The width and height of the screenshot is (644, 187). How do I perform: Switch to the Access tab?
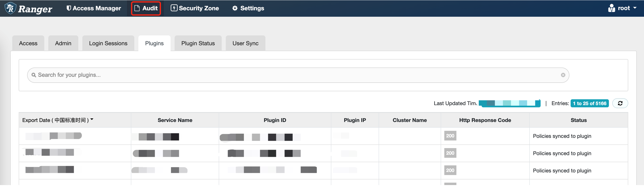tap(28, 43)
